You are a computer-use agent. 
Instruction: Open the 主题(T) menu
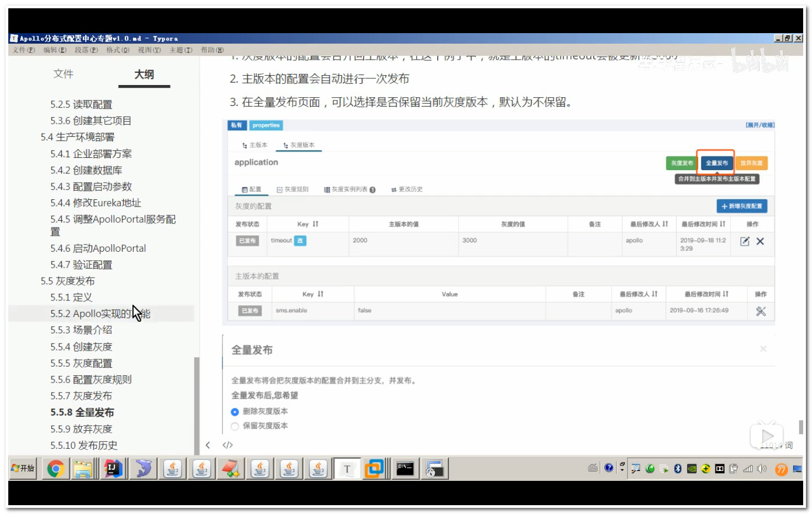click(181, 50)
